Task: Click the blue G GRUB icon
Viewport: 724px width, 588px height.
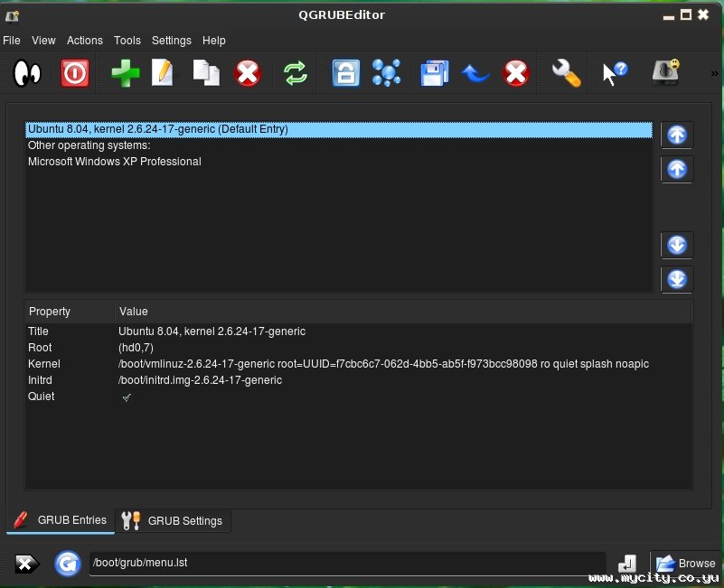Action: pos(68,564)
